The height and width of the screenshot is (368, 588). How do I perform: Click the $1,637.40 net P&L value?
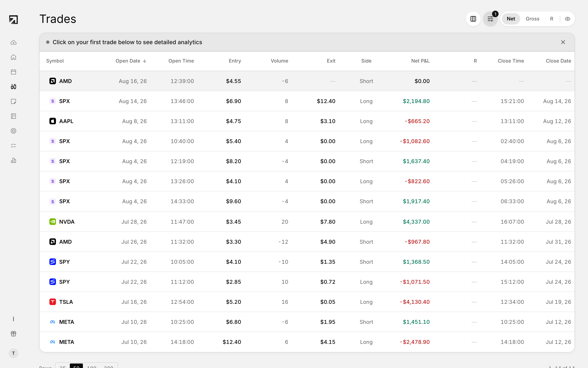[416, 161]
